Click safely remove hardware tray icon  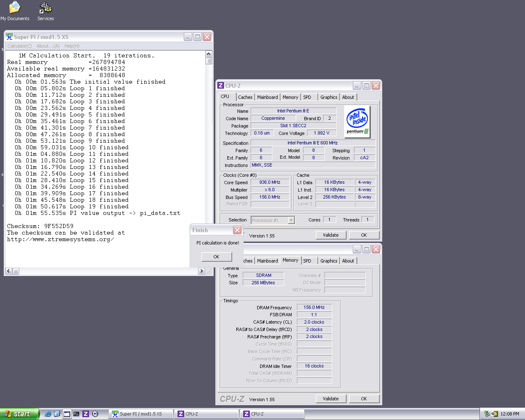[487, 414]
